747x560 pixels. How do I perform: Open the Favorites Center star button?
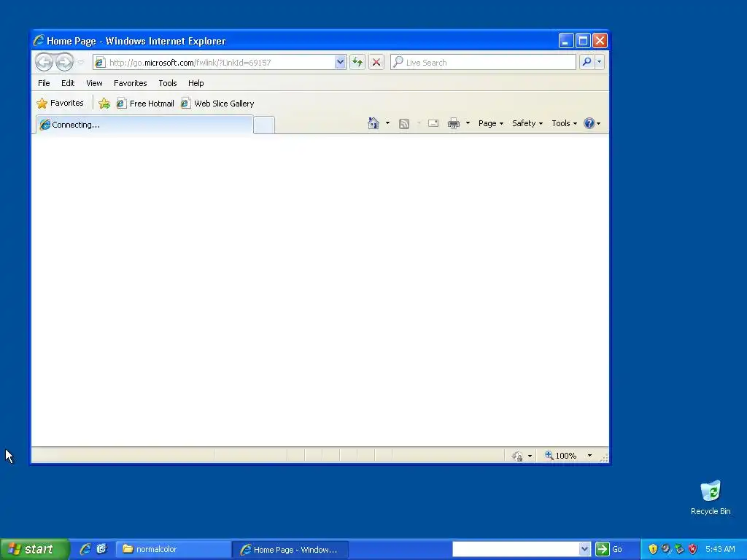pyautogui.click(x=60, y=103)
